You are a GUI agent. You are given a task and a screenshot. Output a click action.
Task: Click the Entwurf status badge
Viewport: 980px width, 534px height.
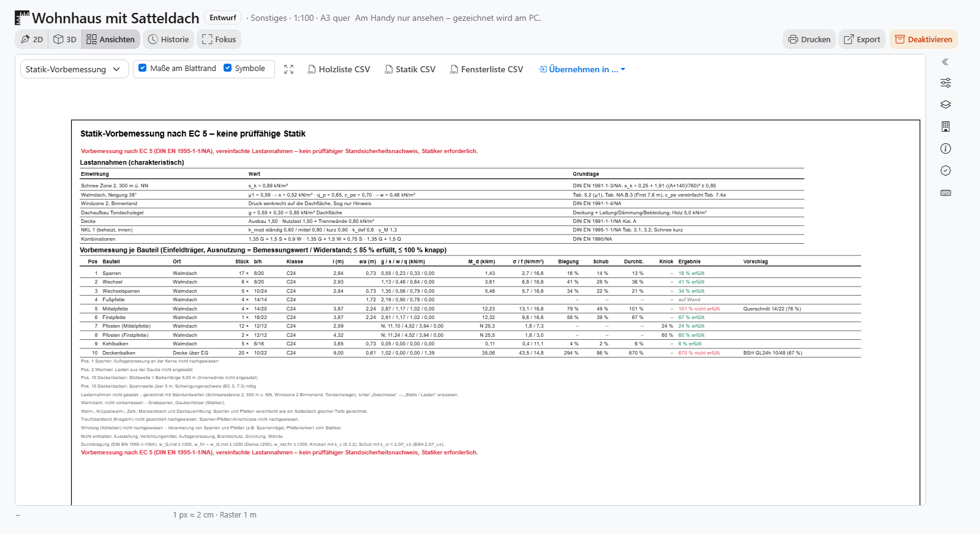[x=223, y=18]
